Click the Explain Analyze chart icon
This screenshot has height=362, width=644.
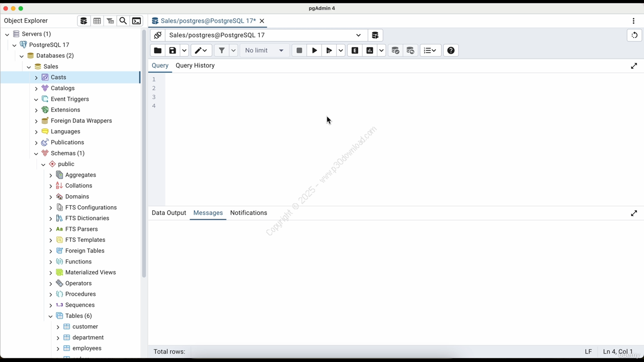point(370,50)
